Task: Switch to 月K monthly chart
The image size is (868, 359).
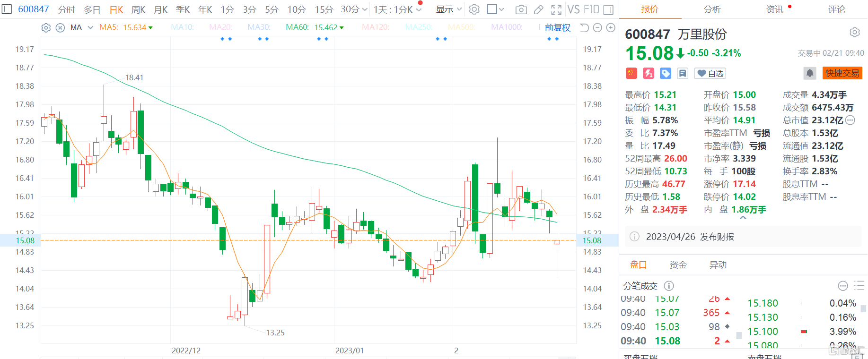Action: [x=161, y=9]
